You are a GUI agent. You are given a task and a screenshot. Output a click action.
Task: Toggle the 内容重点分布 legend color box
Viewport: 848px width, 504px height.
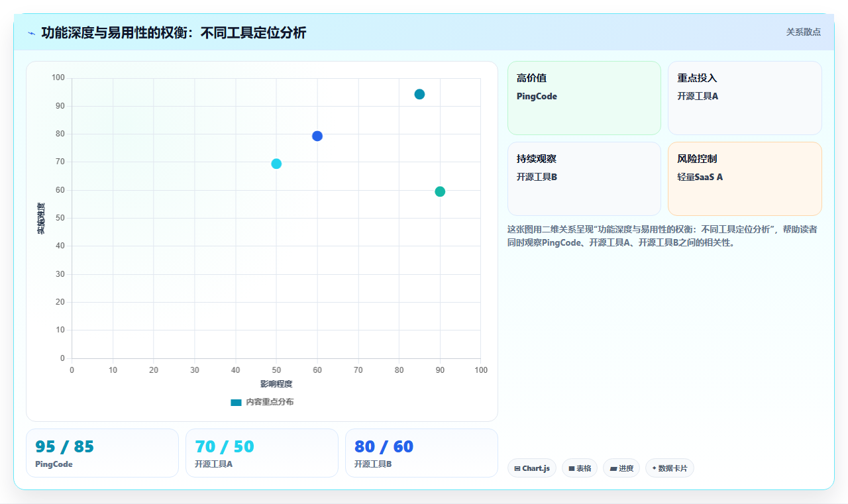click(236, 402)
